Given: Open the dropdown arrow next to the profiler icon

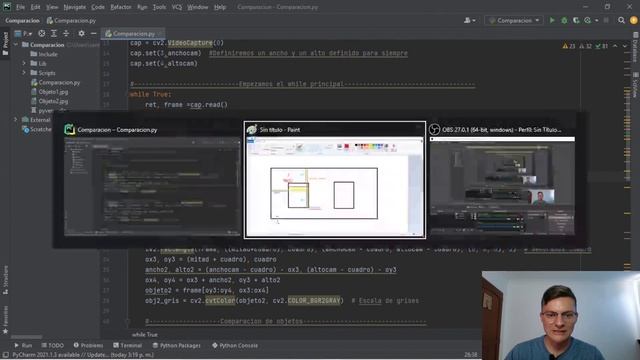Looking at the screenshot, I should click(596, 20).
